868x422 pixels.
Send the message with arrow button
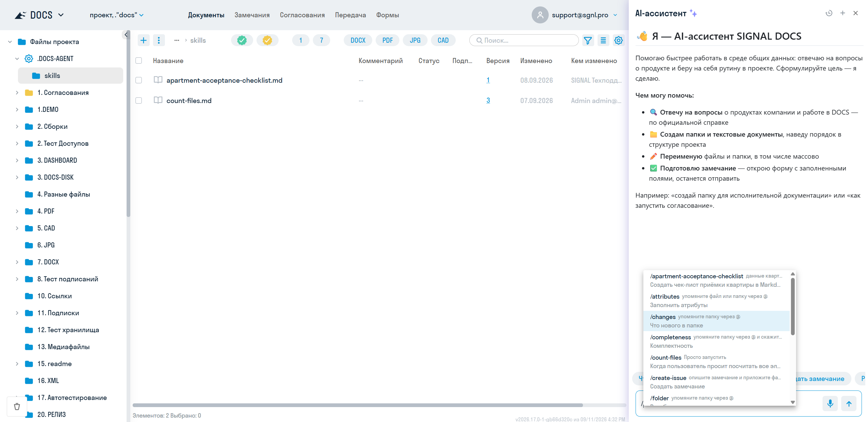tap(849, 403)
